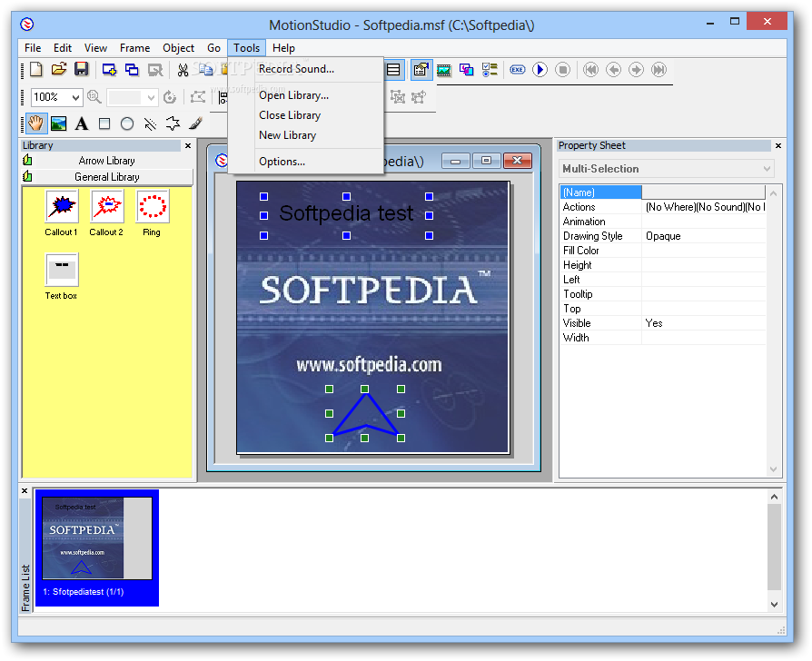Open the Object menu
Viewport: 812px width, 661px height.
click(x=178, y=48)
